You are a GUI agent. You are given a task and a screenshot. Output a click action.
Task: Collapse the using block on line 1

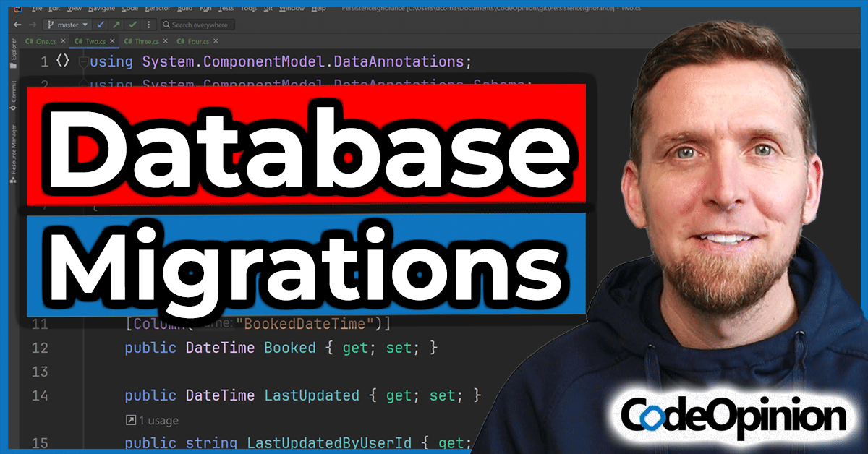click(x=83, y=62)
